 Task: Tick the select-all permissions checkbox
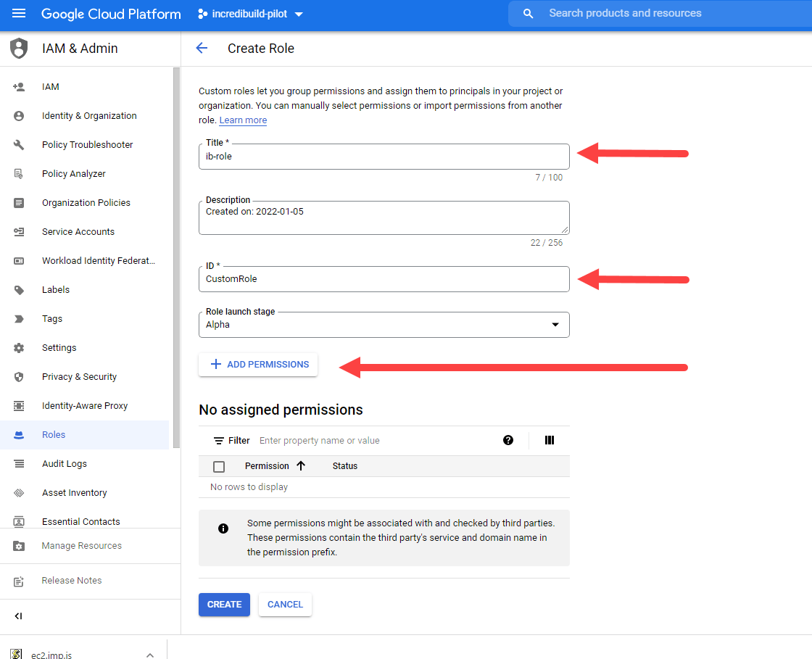click(219, 466)
